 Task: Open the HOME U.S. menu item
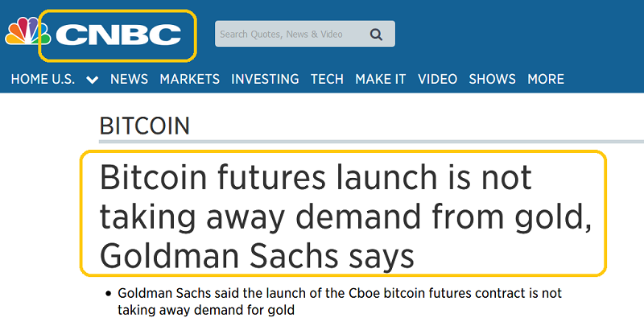point(43,79)
